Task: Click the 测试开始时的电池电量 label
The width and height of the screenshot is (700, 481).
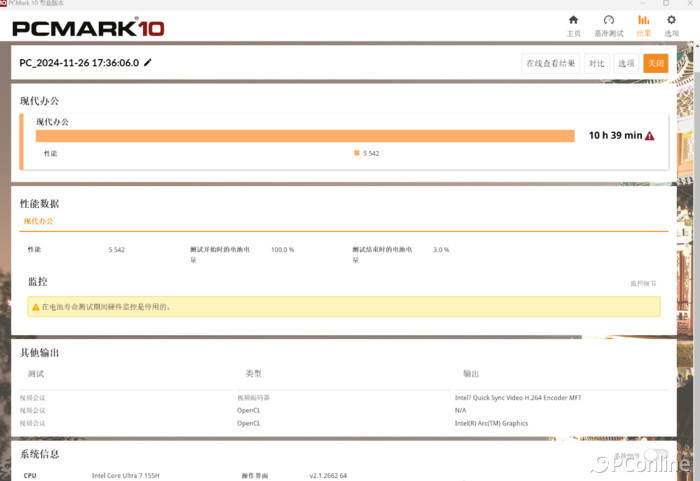Action: click(x=220, y=254)
